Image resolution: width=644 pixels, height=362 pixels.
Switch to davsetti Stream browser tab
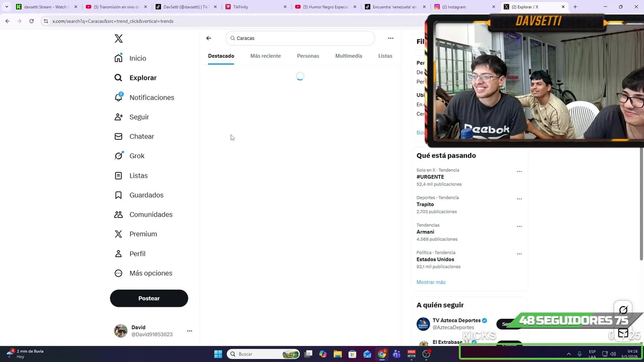click(46, 7)
